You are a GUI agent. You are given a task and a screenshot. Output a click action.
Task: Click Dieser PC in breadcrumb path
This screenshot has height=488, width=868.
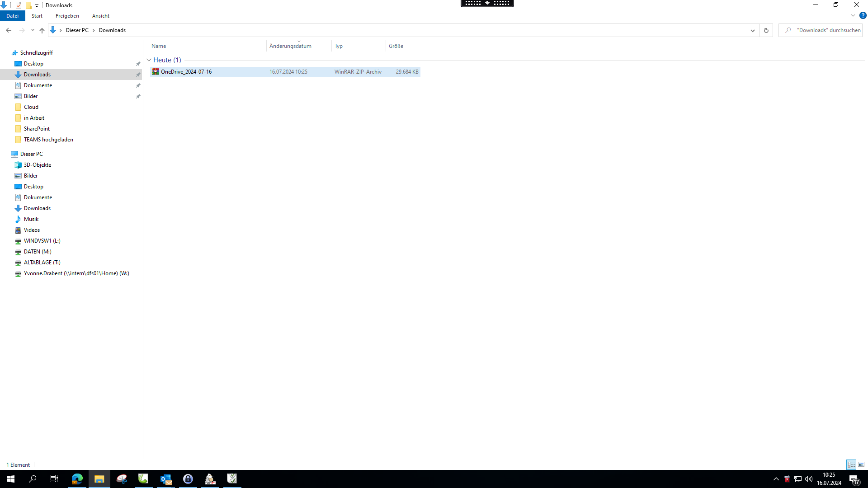coord(77,30)
